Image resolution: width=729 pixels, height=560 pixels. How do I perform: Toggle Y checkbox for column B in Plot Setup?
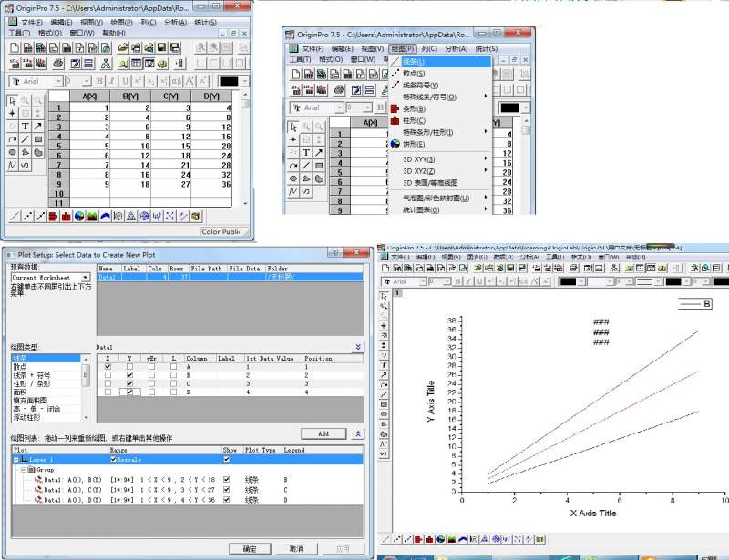pos(129,375)
